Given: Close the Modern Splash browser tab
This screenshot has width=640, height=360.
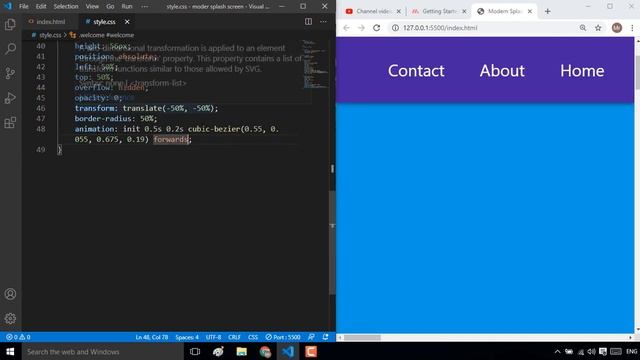Looking at the screenshot, I should coord(530,11).
